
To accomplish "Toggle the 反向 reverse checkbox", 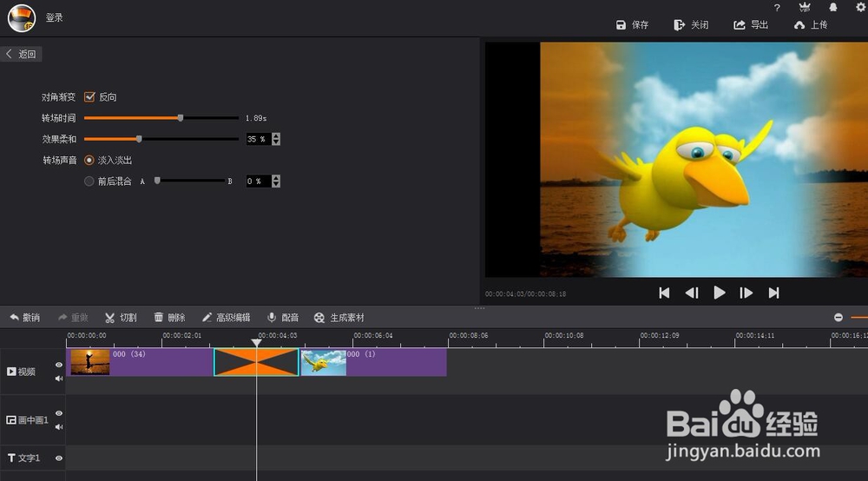I will pyautogui.click(x=89, y=97).
